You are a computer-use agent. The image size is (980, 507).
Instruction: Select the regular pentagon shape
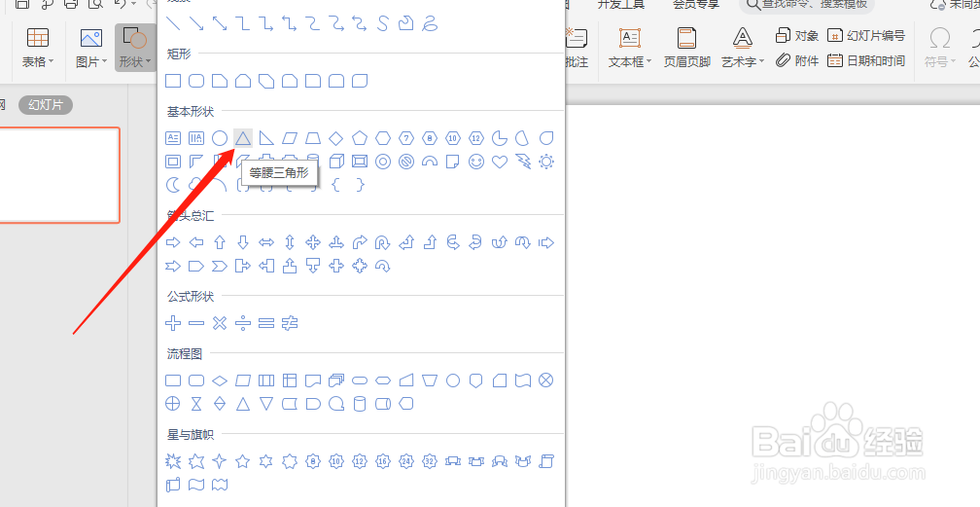(360, 138)
